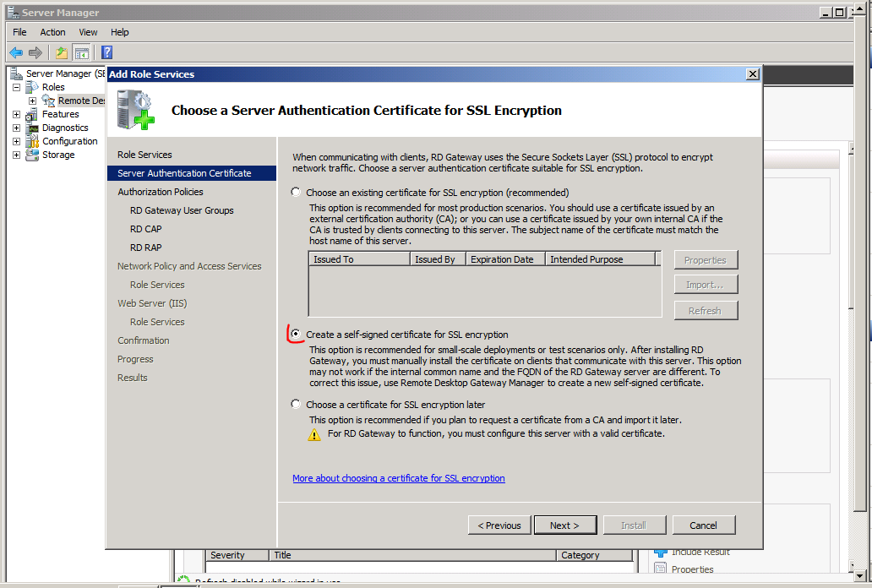The image size is (872, 588).
Task: Expand the Remote Desktop Services node
Action: 32,101
